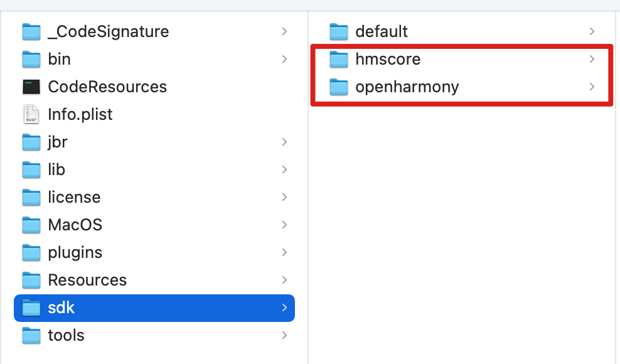Click the plugins folder icon

click(31, 252)
